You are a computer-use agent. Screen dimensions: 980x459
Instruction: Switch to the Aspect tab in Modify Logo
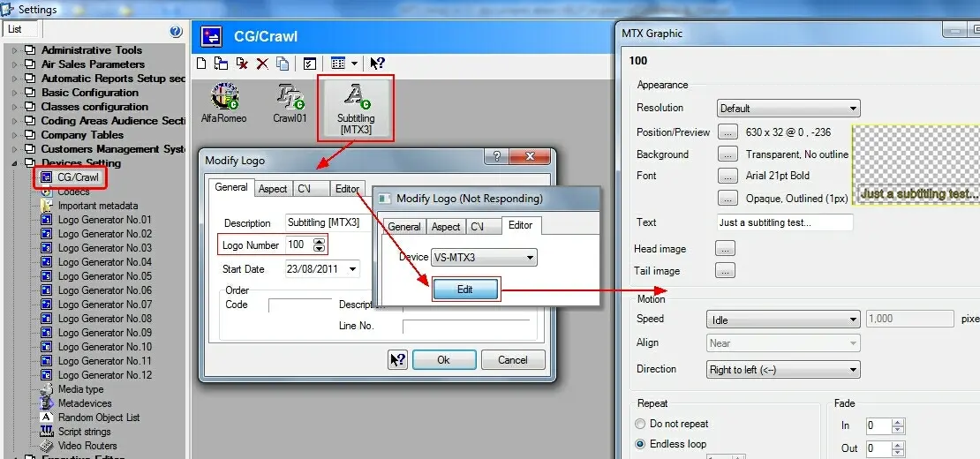(x=273, y=189)
